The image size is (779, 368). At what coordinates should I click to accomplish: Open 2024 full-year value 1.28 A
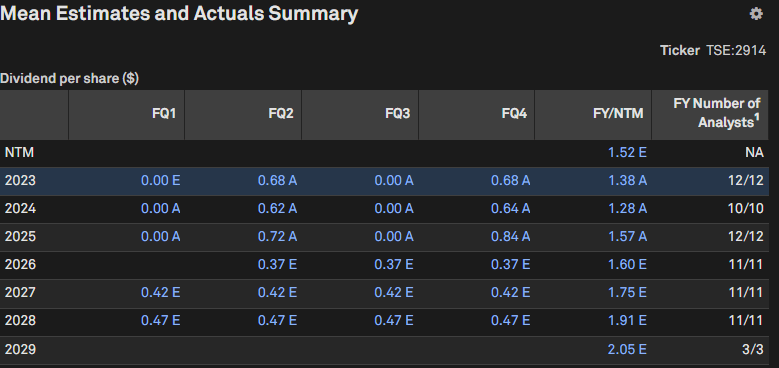pos(627,209)
